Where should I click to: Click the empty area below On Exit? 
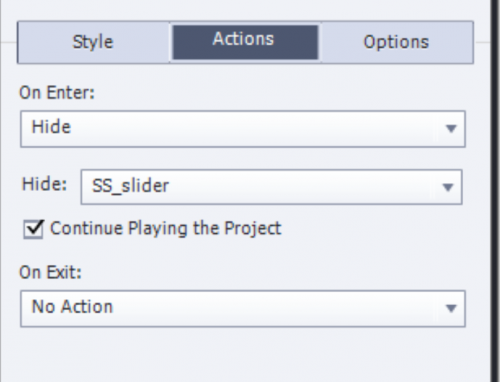coord(243,355)
